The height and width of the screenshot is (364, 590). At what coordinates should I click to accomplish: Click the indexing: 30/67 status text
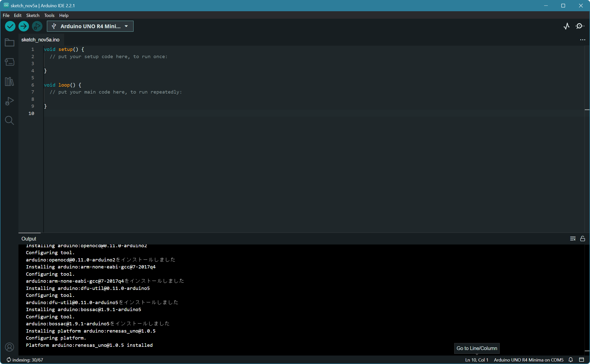(x=28, y=360)
